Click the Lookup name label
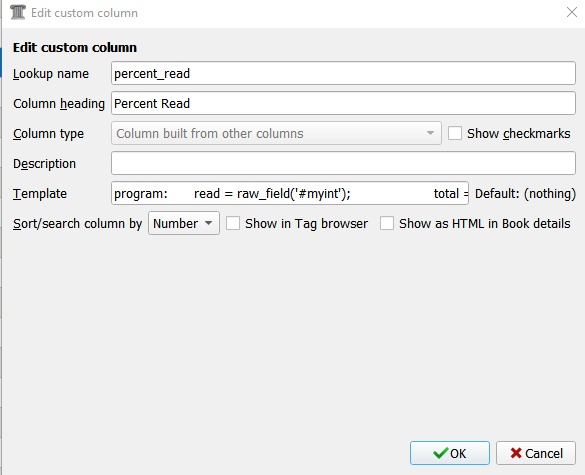Screen dimensions: 585x475 tap(51, 74)
